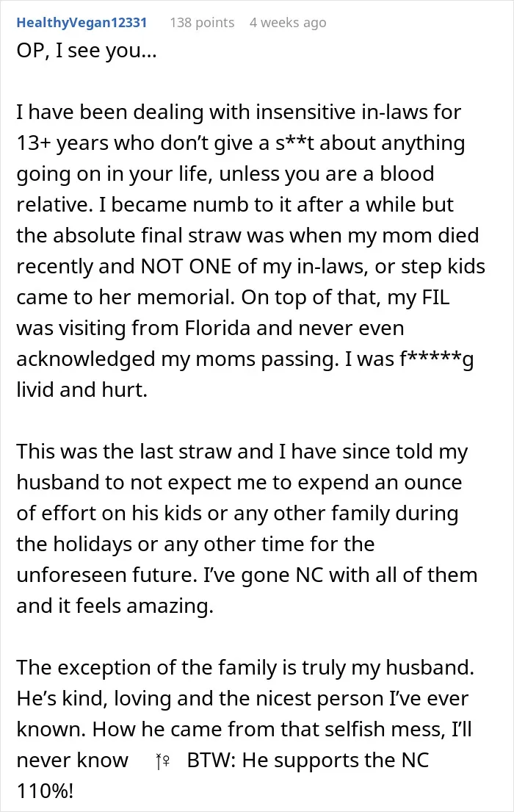The width and height of the screenshot is (514, 812).
Task: Click the 'OP, I see you...' line
Action: 87,50
